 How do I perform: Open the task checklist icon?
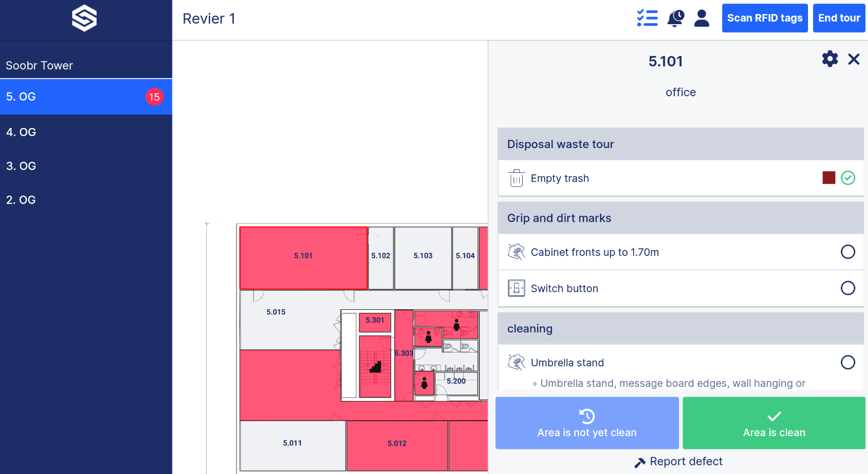pyautogui.click(x=647, y=18)
